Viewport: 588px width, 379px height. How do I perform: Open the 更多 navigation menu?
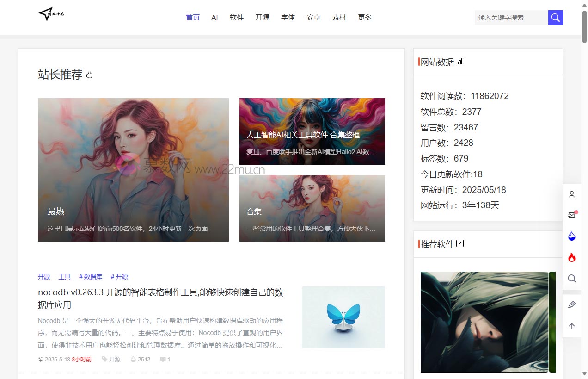point(365,18)
